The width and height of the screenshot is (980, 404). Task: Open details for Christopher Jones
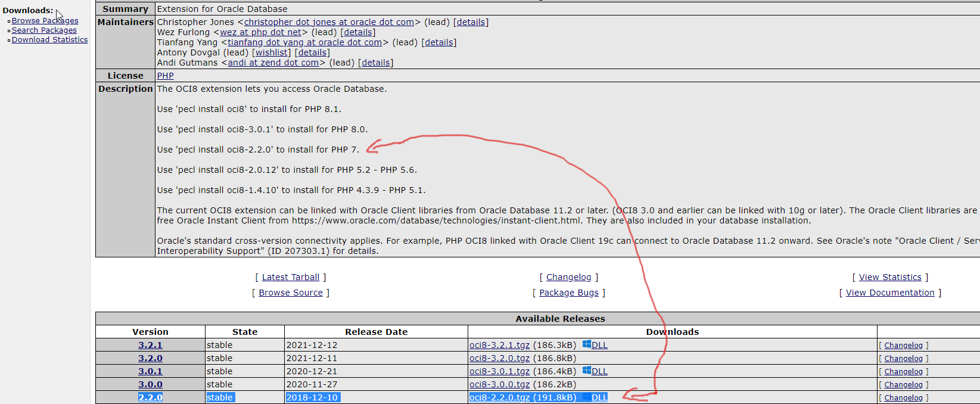point(471,22)
